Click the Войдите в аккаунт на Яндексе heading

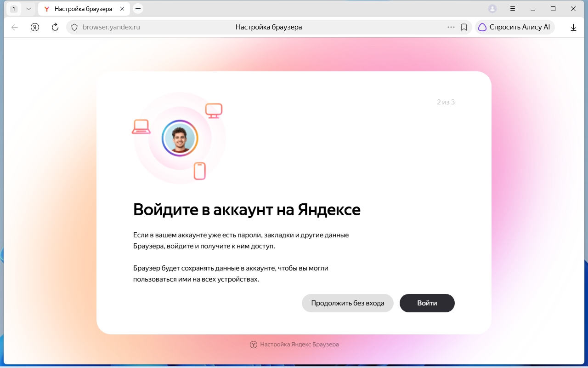[x=247, y=210]
